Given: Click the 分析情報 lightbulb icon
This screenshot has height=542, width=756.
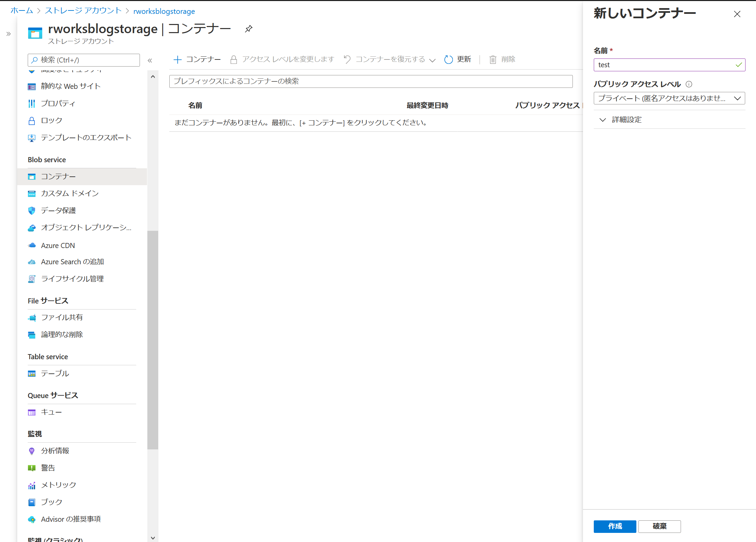Looking at the screenshot, I should pos(32,451).
